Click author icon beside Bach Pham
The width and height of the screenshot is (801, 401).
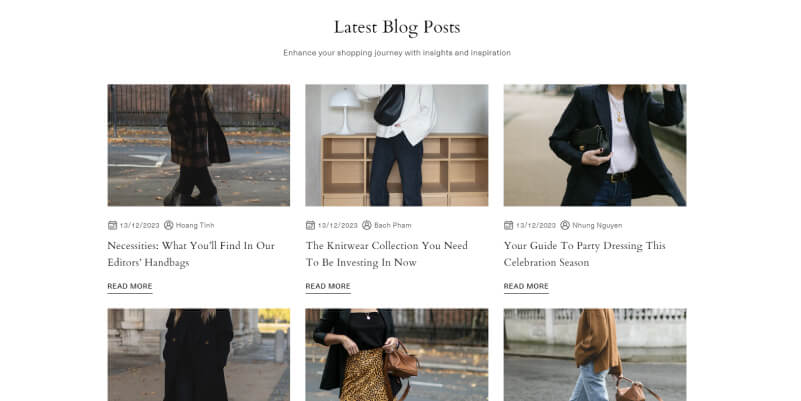pos(367,225)
